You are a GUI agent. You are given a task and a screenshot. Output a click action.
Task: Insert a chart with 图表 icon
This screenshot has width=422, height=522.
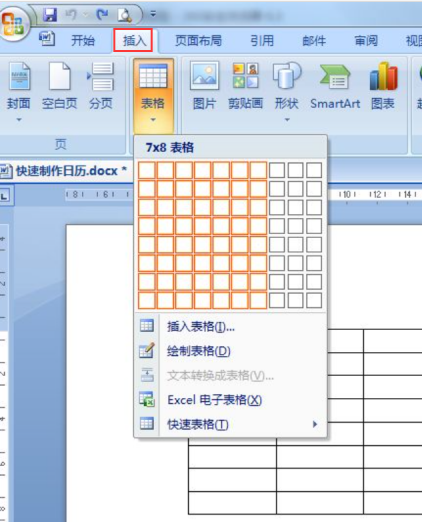click(x=383, y=76)
